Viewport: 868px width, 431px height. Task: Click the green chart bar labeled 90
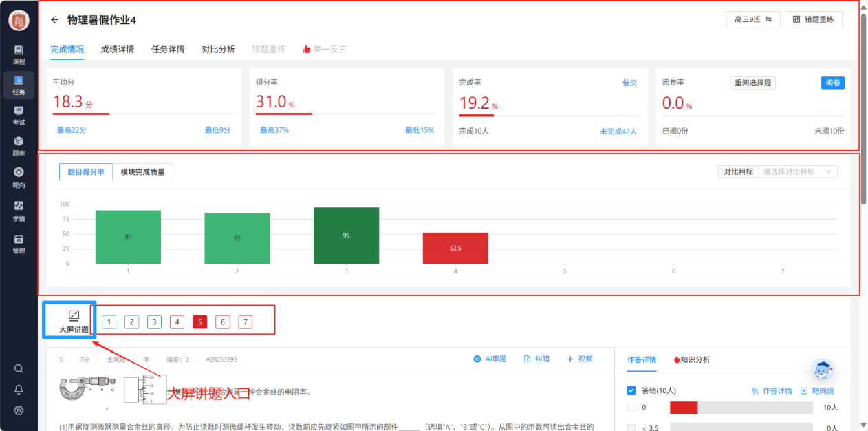[128, 237]
